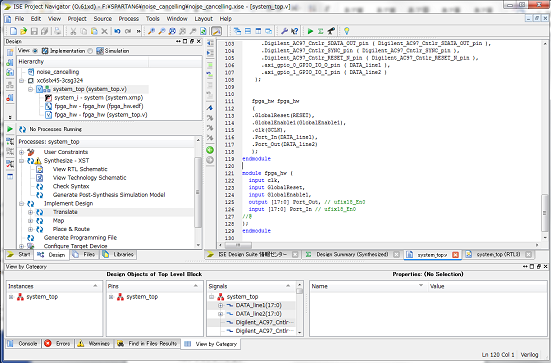Click the Save toolbar icon
Viewport: 551px width, 363px height.
(34, 31)
